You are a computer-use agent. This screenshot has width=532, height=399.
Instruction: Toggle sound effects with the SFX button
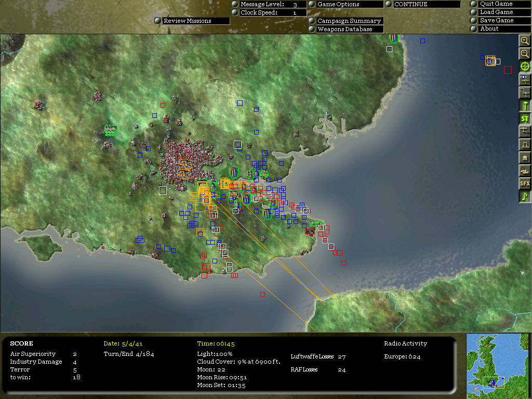[x=525, y=183]
